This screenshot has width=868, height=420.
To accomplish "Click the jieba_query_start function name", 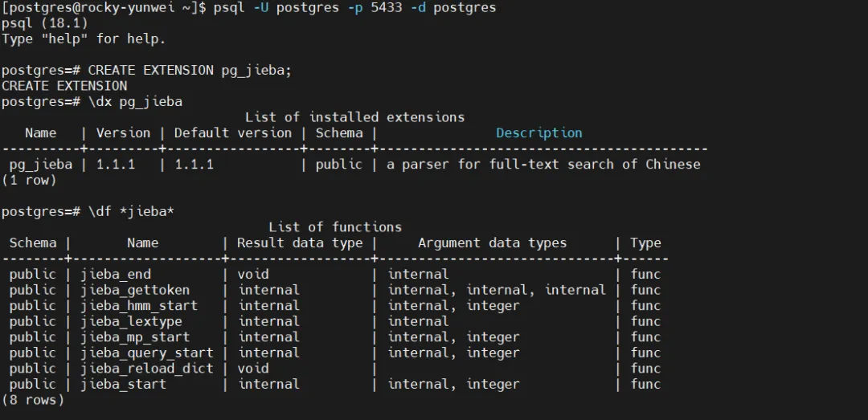I will pyautogui.click(x=147, y=353).
